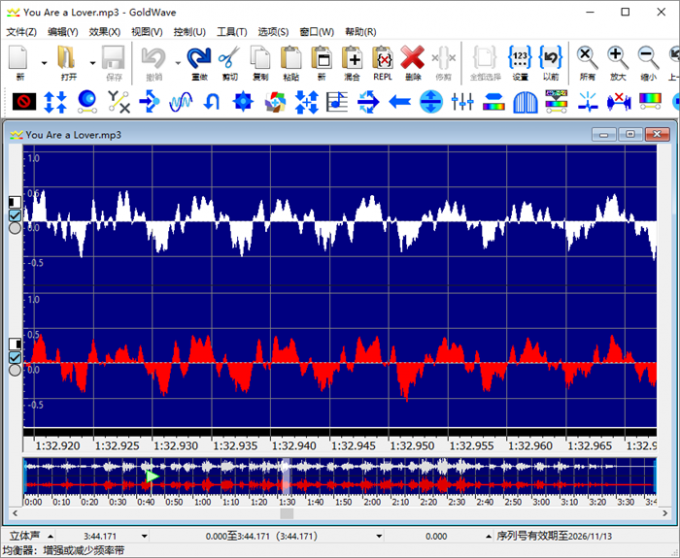This screenshot has width=680, height=558.
Task: Open the Pitch effect music note icon
Action: point(337,102)
